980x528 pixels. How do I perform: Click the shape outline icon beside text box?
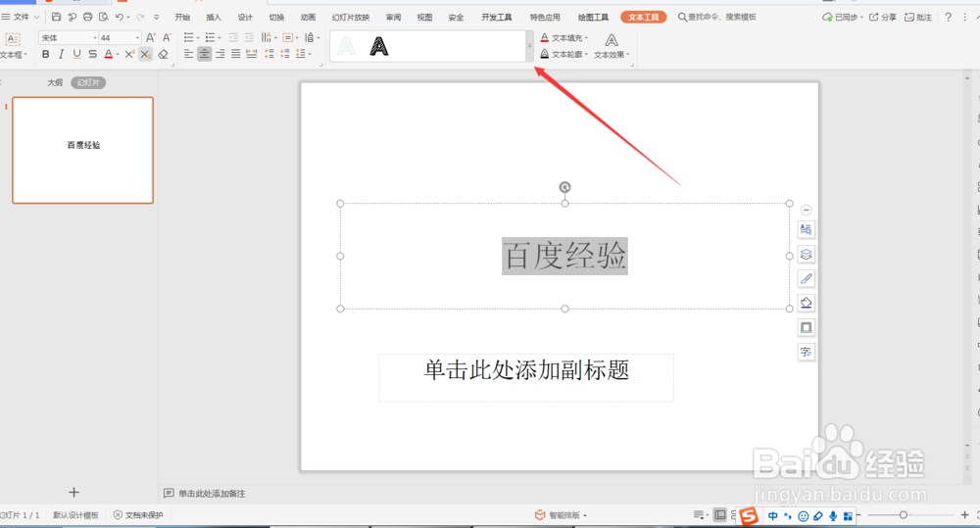[807, 327]
